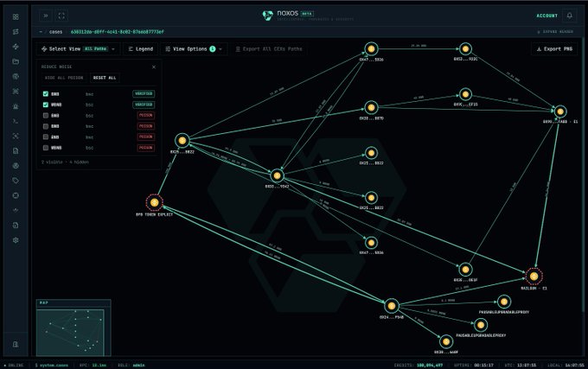Click the VERIFIED badge on WBNB row

[144, 105]
